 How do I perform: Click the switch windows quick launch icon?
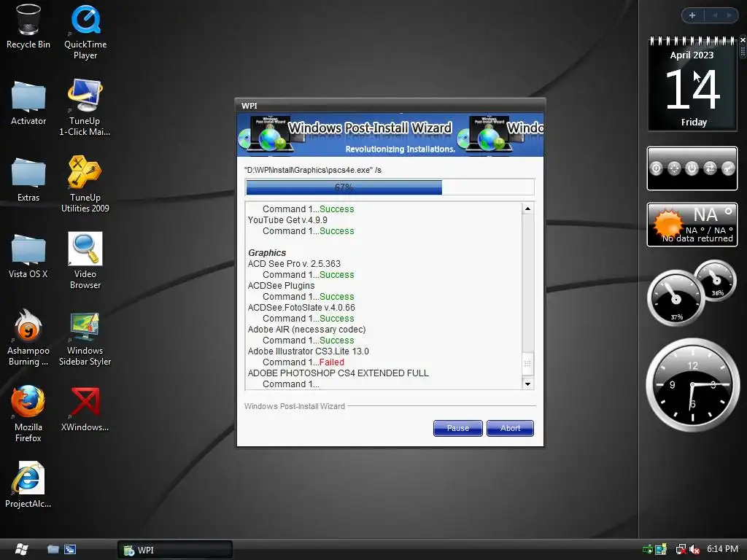70,550
